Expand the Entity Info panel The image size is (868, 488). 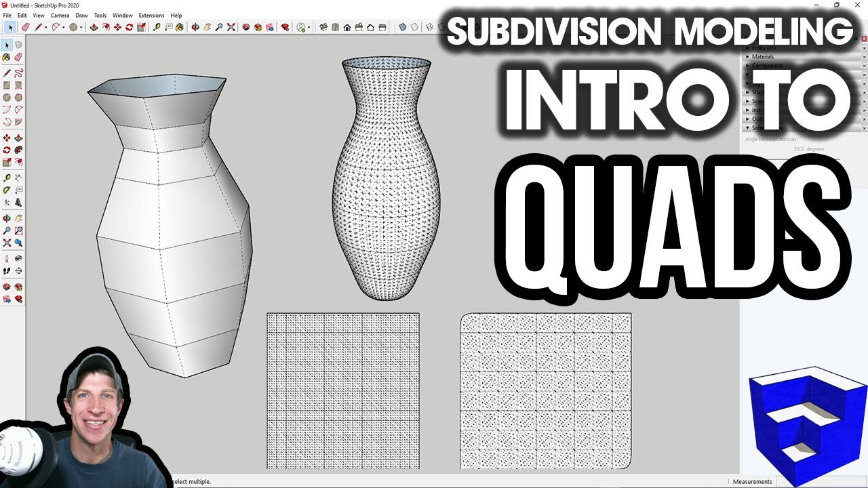point(748,47)
